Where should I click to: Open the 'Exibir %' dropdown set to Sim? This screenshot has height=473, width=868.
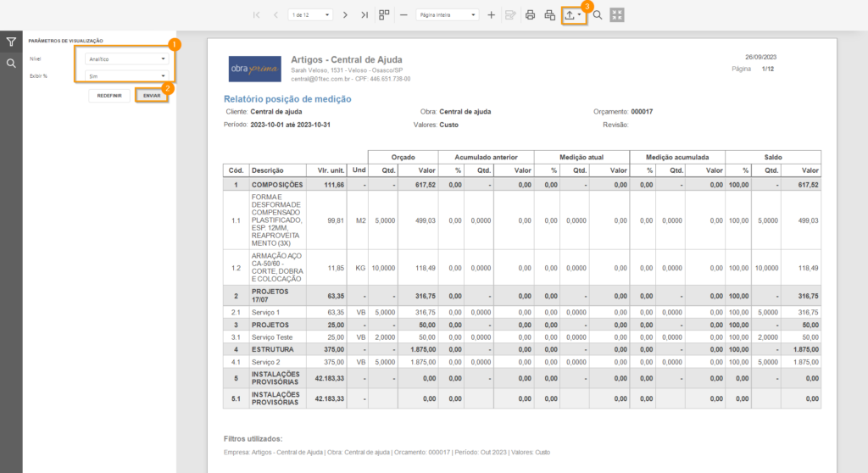point(126,76)
